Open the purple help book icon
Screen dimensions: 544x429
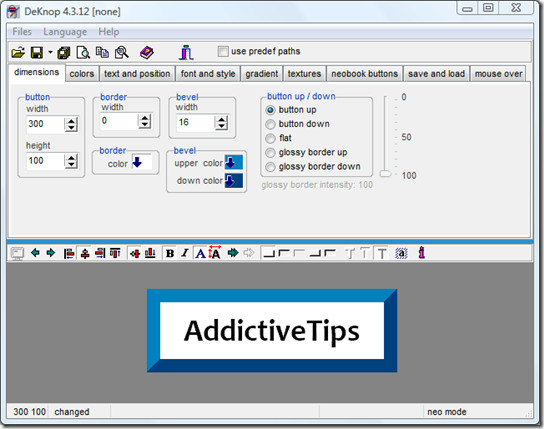coord(146,52)
